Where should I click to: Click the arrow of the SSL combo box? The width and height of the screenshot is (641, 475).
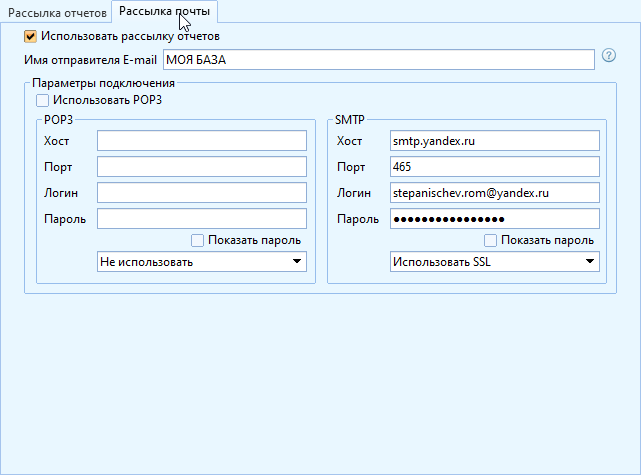coord(589,262)
